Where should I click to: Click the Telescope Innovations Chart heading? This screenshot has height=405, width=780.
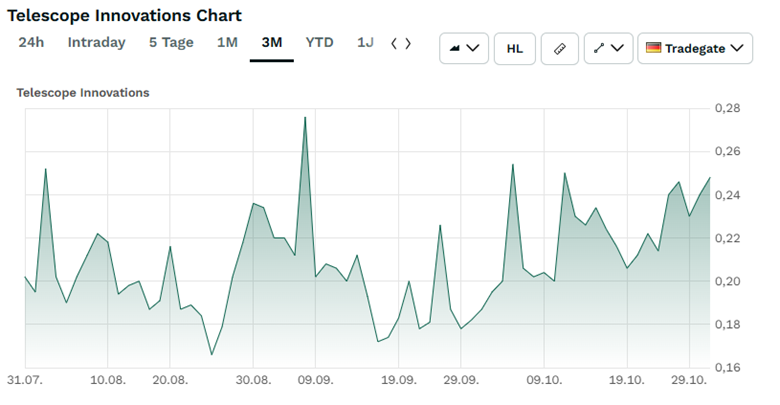pos(124,16)
